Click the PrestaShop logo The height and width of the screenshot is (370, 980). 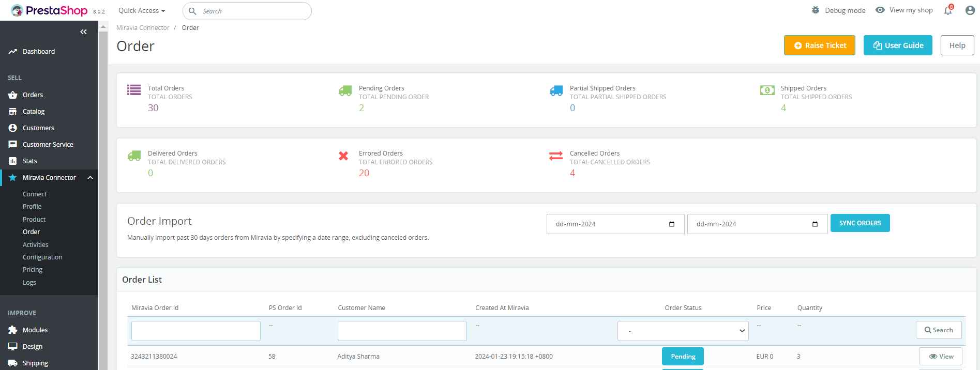tap(49, 10)
